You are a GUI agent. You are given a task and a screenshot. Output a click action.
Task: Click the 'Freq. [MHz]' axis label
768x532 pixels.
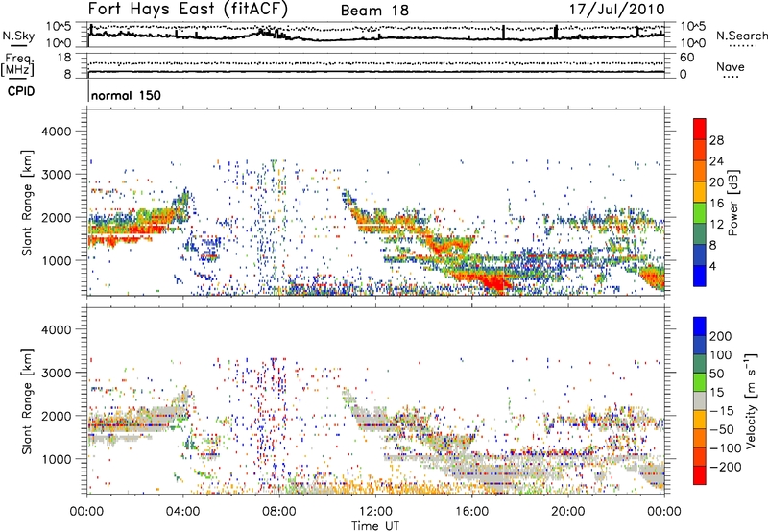[18, 65]
